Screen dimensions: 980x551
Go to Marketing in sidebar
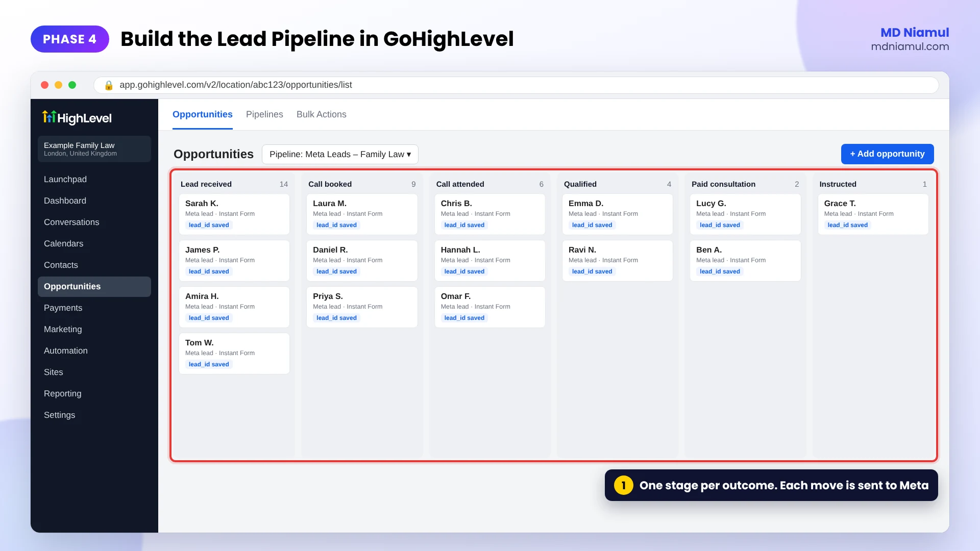pos(94,329)
